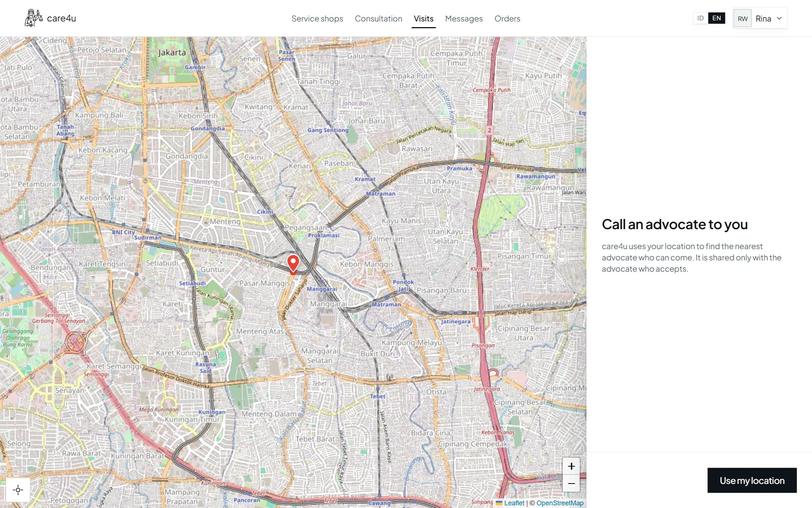
Task: Switch language to ID
Action: tap(700, 18)
